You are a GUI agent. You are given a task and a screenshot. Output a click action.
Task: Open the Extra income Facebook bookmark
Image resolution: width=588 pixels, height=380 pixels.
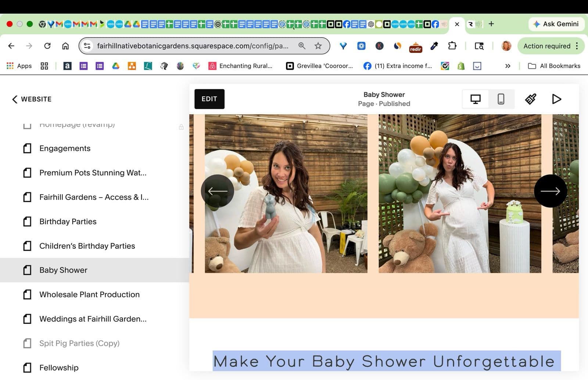(x=398, y=66)
